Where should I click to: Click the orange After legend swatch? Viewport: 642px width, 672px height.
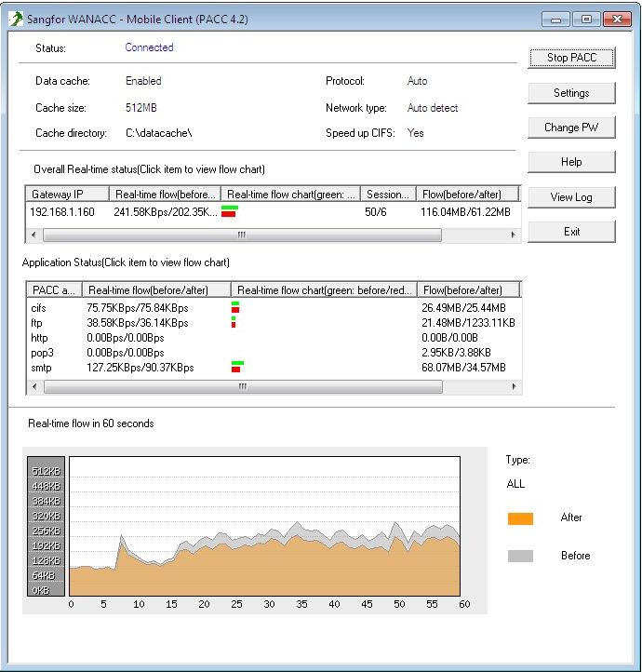point(520,518)
